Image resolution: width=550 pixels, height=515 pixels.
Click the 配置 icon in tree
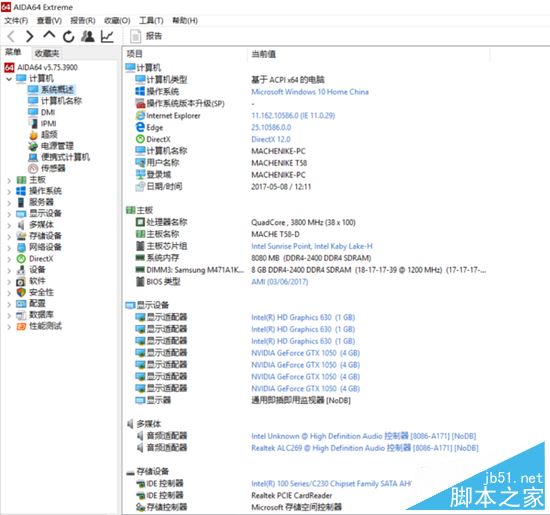tap(21, 304)
